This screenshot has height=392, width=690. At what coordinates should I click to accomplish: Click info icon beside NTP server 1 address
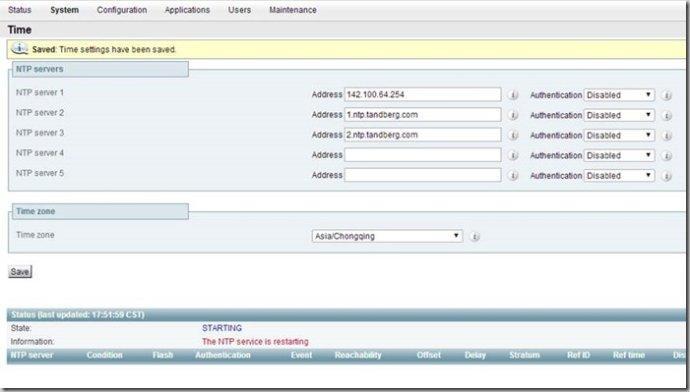coord(513,95)
